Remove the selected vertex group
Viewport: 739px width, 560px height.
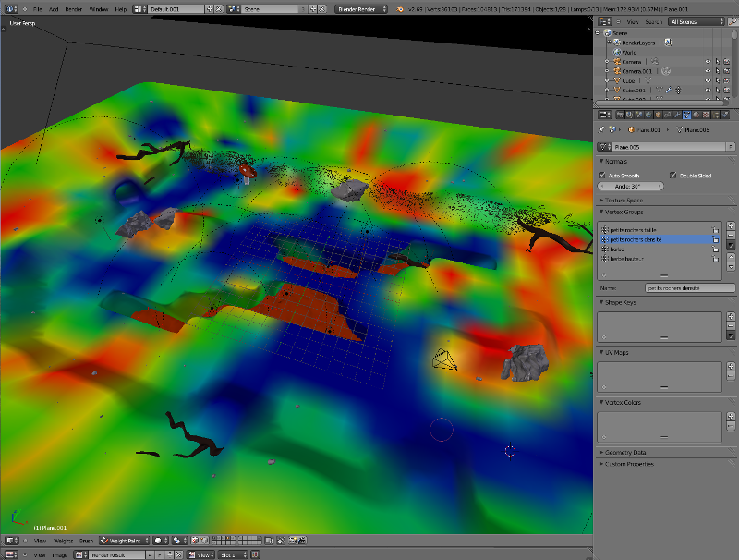(x=731, y=236)
